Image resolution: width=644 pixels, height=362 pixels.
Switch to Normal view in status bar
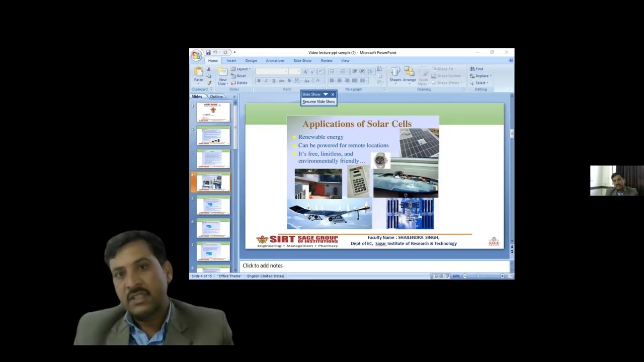point(435,276)
